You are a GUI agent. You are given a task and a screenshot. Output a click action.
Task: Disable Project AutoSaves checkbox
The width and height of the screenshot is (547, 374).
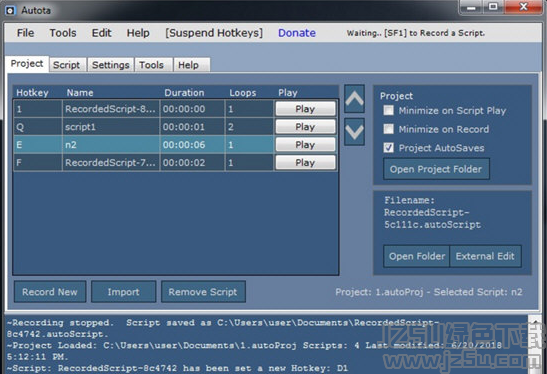click(x=389, y=148)
